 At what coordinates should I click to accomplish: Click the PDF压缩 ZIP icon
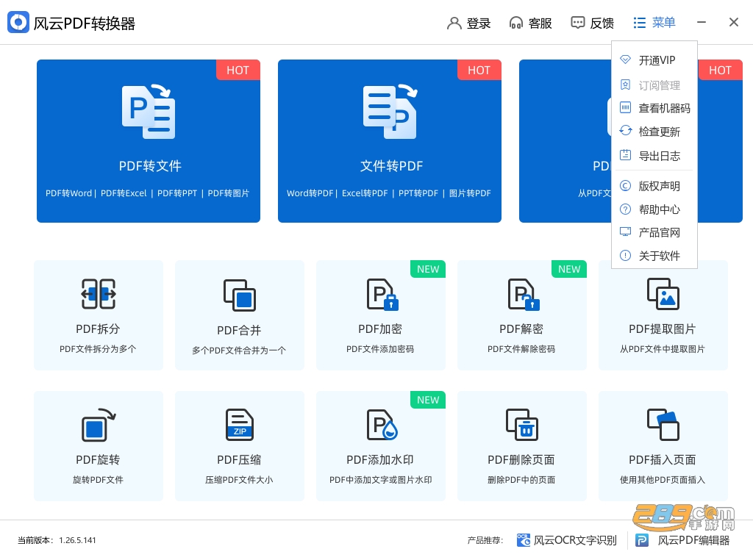tap(240, 425)
